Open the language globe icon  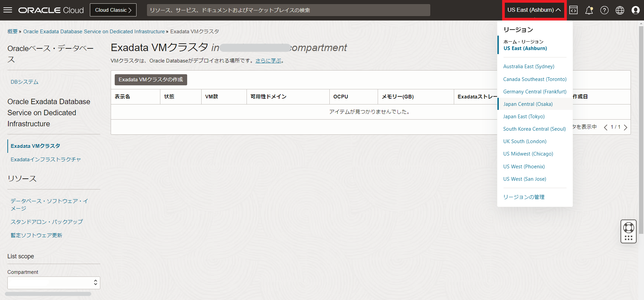coord(620,10)
